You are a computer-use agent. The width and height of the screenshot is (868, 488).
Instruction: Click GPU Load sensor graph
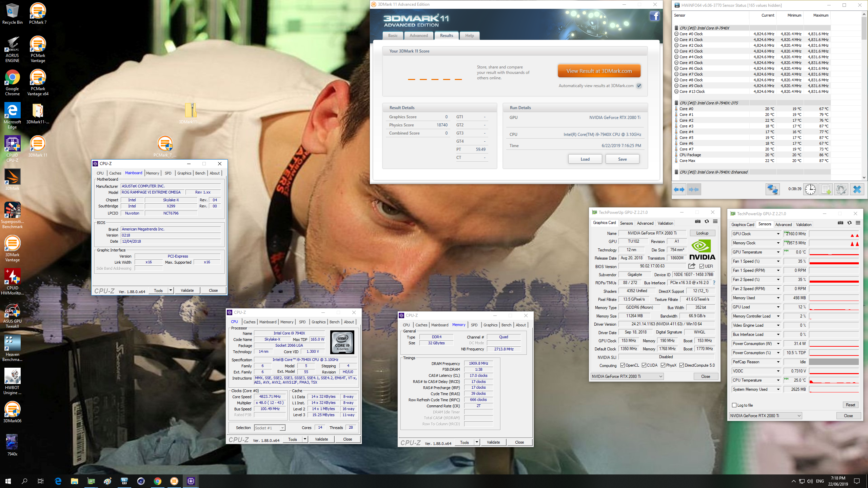coord(834,307)
